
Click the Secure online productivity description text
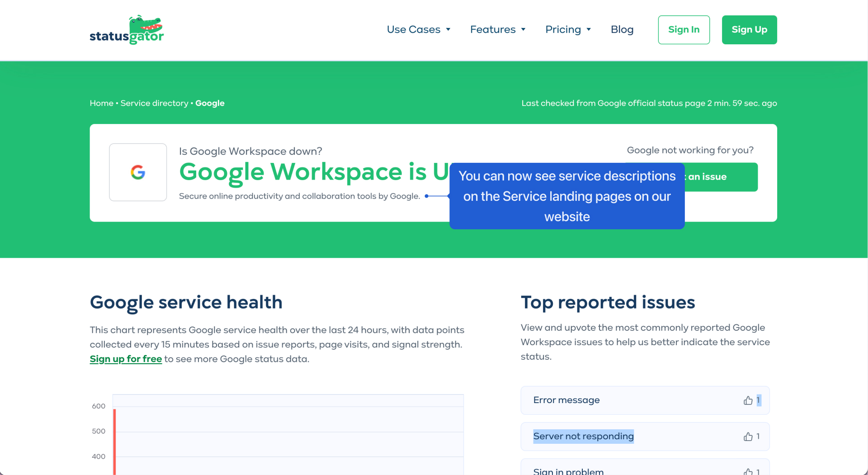pyautogui.click(x=299, y=196)
